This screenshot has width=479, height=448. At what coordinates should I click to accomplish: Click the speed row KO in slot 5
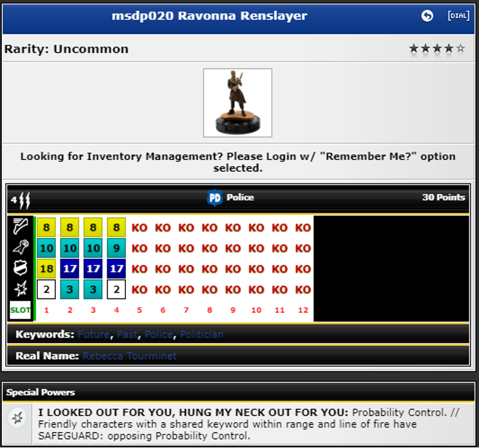click(140, 228)
